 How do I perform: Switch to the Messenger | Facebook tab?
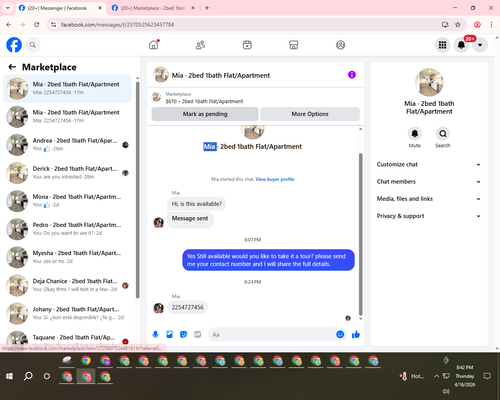point(57,8)
